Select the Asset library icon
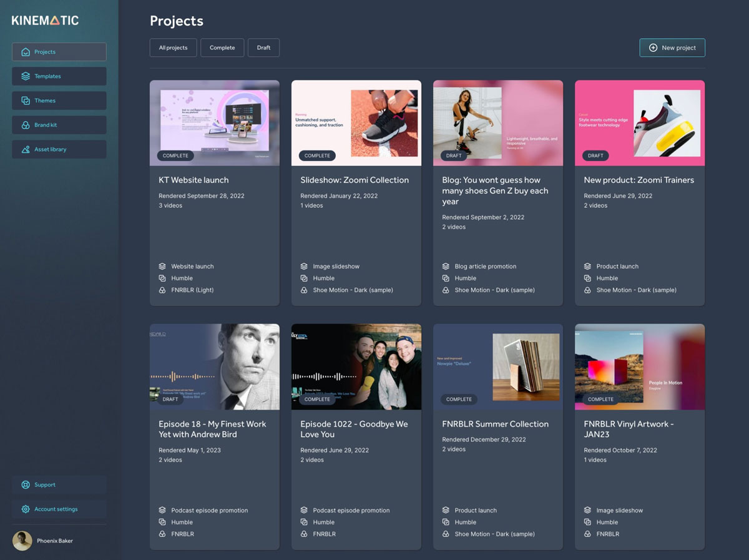The width and height of the screenshot is (749, 560). point(26,149)
